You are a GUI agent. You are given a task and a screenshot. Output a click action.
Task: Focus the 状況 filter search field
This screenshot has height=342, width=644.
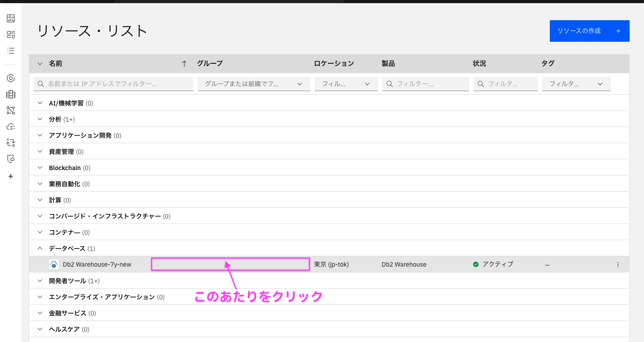coord(505,84)
